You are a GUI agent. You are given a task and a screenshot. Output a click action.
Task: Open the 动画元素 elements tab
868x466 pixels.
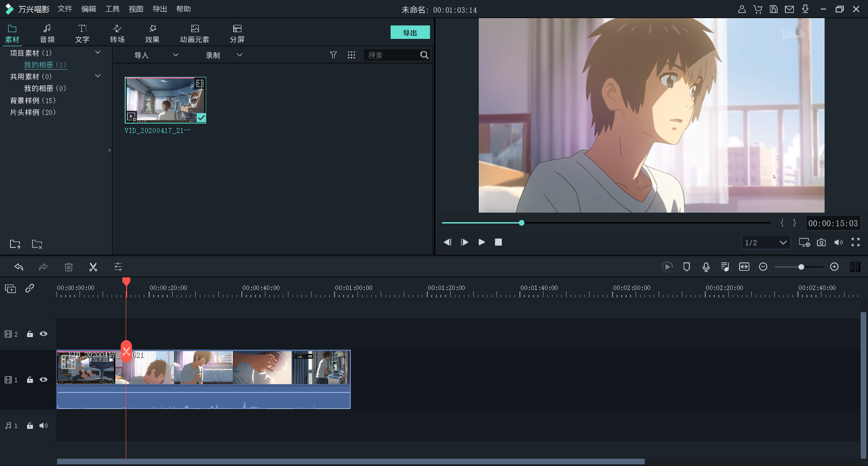tap(194, 34)
